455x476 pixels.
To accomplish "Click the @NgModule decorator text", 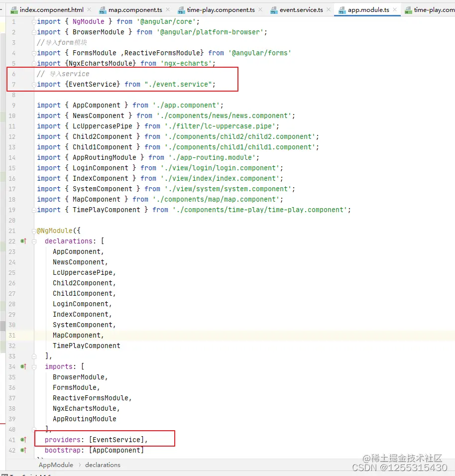I will tap(55, 231).
